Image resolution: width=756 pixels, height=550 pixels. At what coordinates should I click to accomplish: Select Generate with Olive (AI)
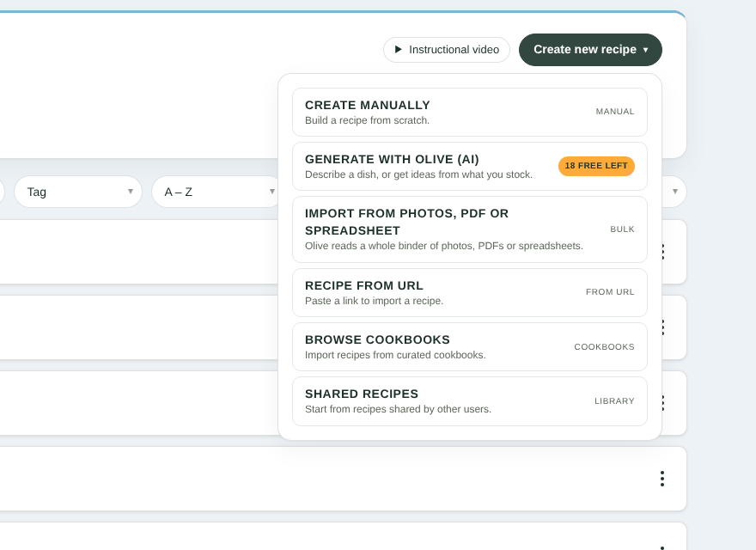click(470, 167)
